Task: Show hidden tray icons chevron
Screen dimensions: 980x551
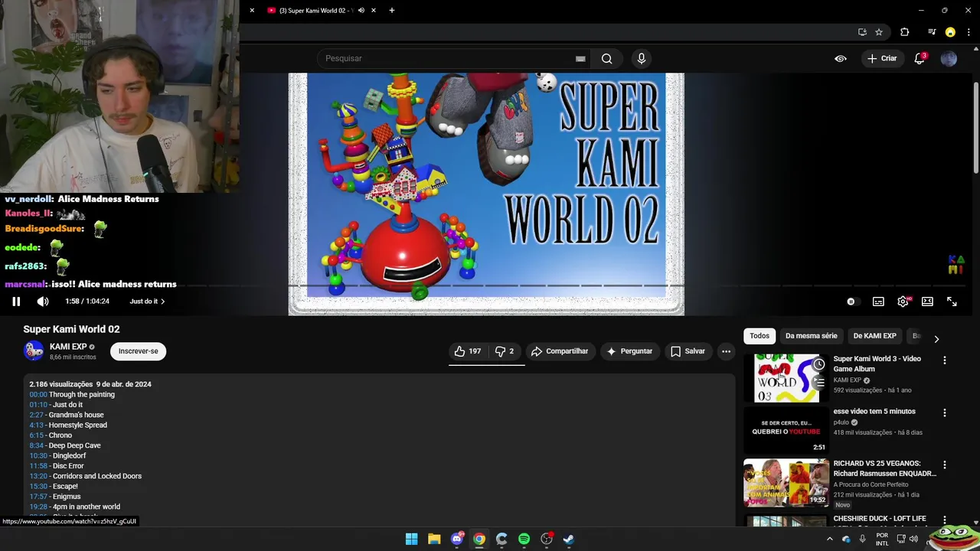Action: (829, 539)
